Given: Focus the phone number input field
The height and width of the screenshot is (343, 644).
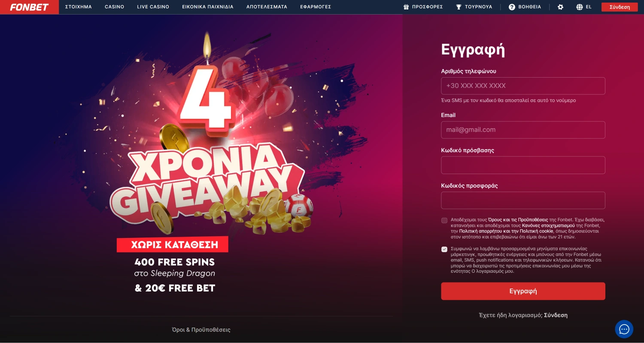Looking at the screenshot, I should point(523,86).
